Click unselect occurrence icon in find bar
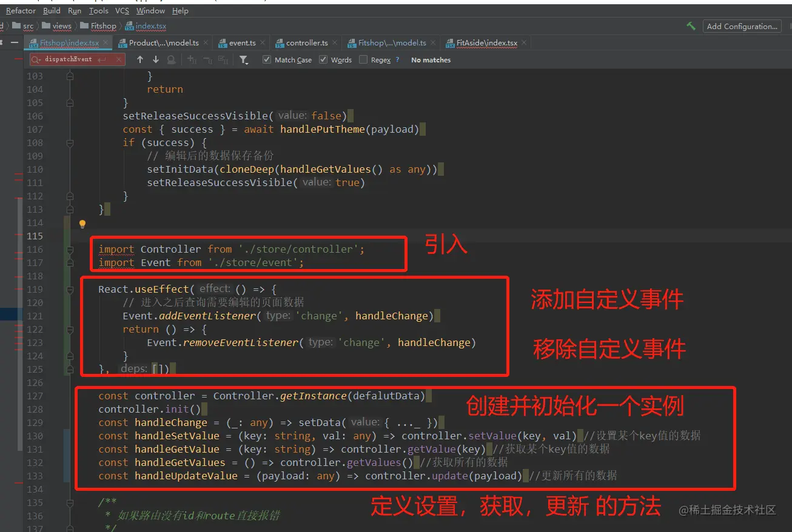The width and height of the screenshot is (792, 532). (x=207, y=59)
